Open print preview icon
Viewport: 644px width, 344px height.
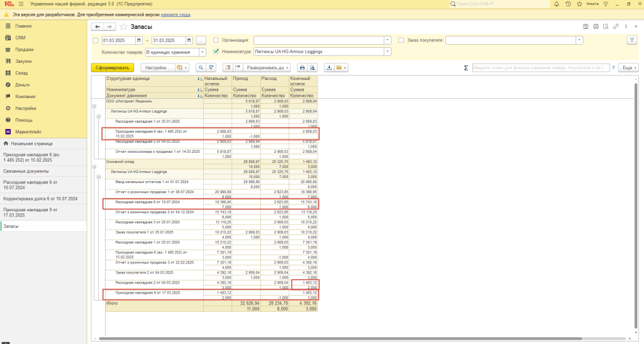point(313,68)
